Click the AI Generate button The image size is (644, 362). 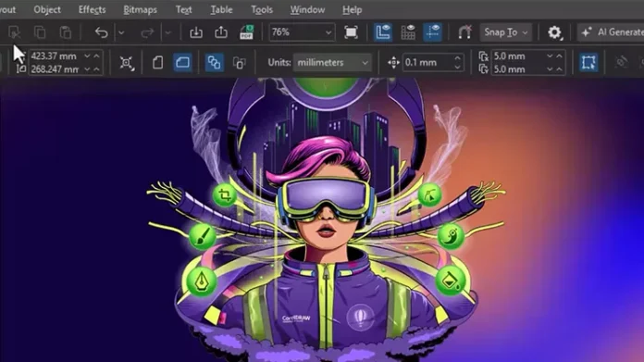pyautogui.click(x=612, y=32)
